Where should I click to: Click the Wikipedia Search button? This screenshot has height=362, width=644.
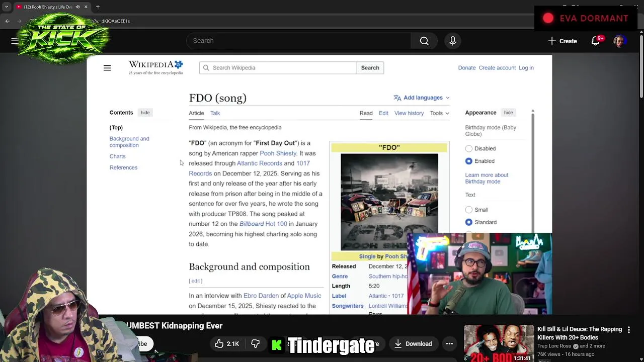coord(370,68)
